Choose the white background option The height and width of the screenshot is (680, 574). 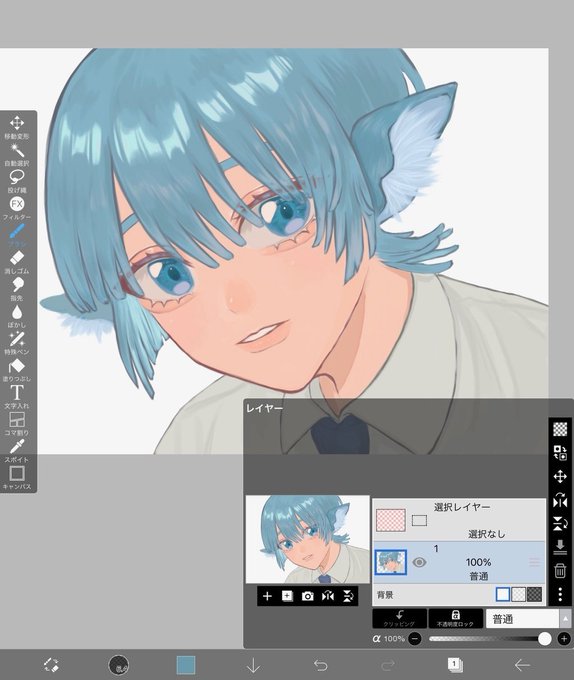[503, 595]
